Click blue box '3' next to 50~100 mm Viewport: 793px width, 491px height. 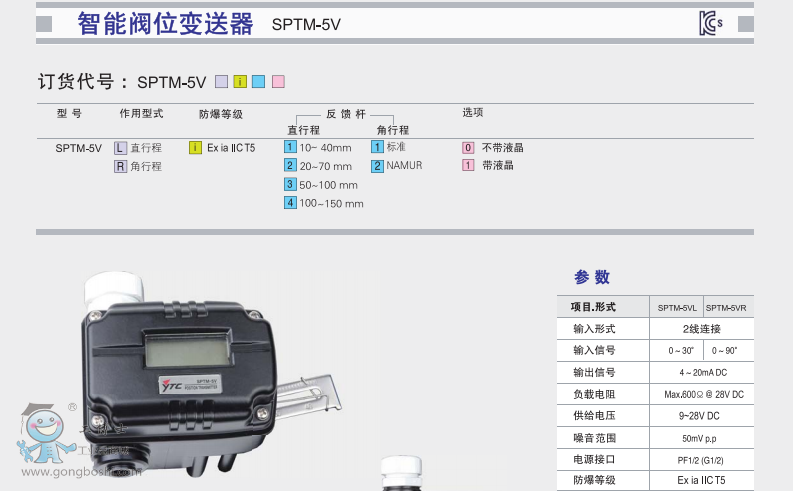point(290,184)
